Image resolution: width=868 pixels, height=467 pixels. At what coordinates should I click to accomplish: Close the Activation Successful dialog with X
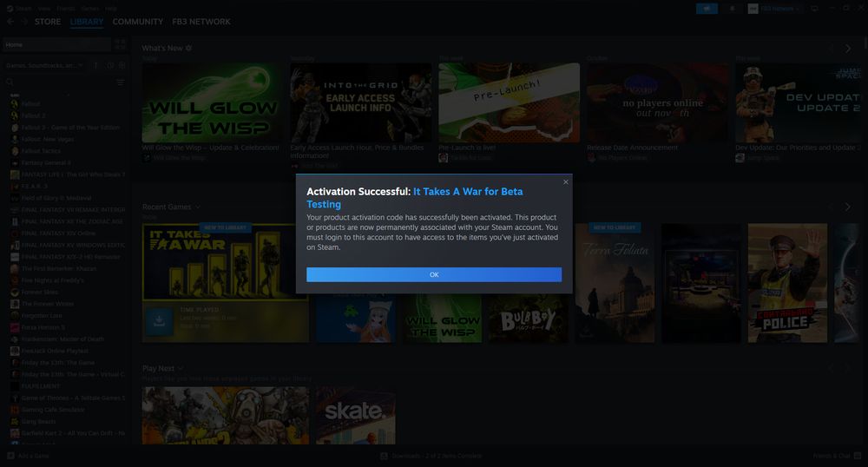[566, 182]
